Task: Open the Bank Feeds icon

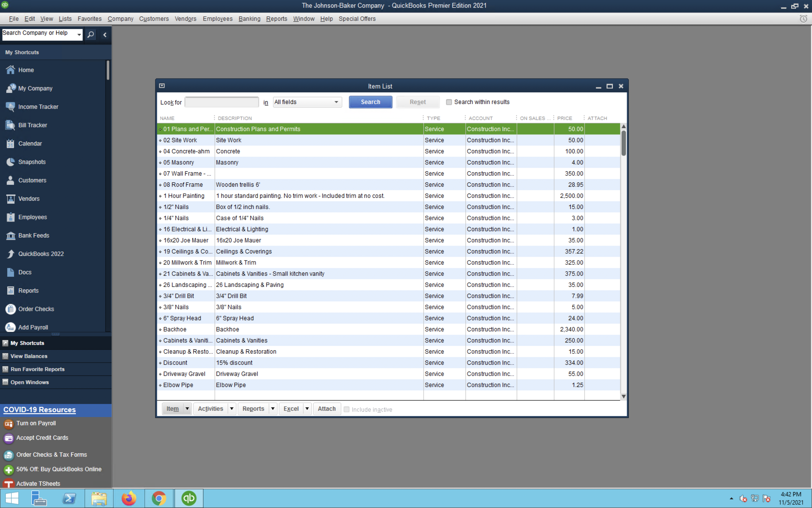Action: (10, 236)
